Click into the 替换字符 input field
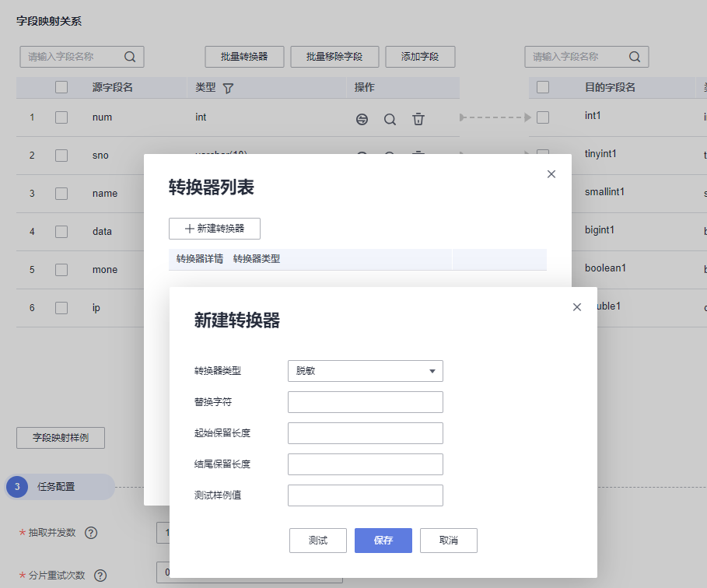The image size is (707, 588). pos(365,402)
